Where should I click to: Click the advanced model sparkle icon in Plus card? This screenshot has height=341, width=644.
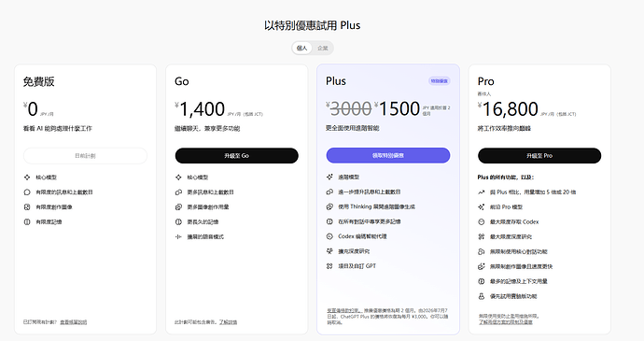[x=329, y=177]
